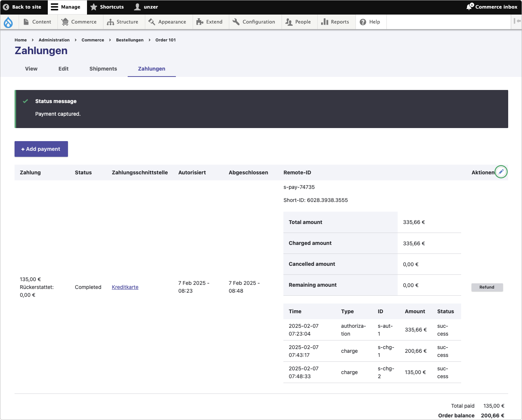Viewport: 522px width, 420px height.
Task: Click the Extend puzzle piece icon
Action: [x=200, y=22]
